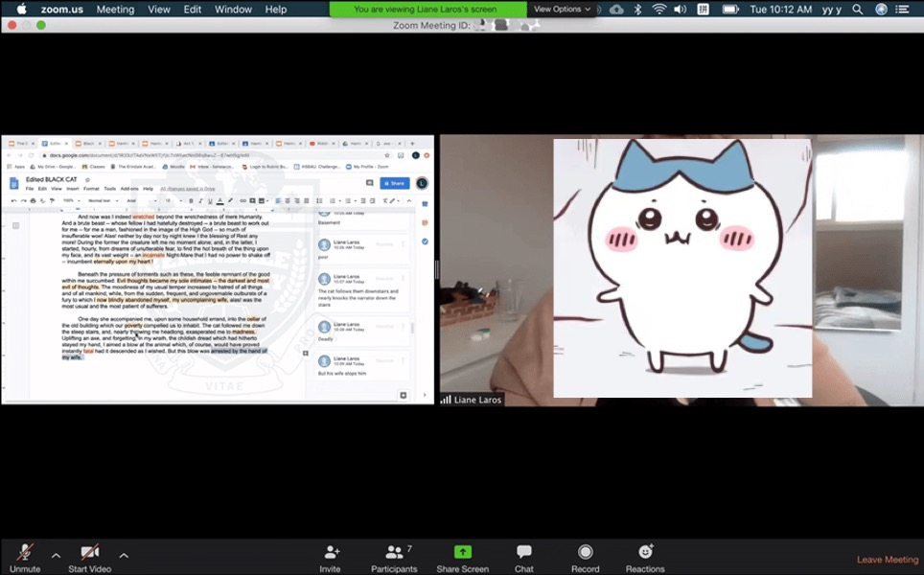Open the Arial font dropdown
Viewport: 924px width, 575px height.
[x=142, y=201]
